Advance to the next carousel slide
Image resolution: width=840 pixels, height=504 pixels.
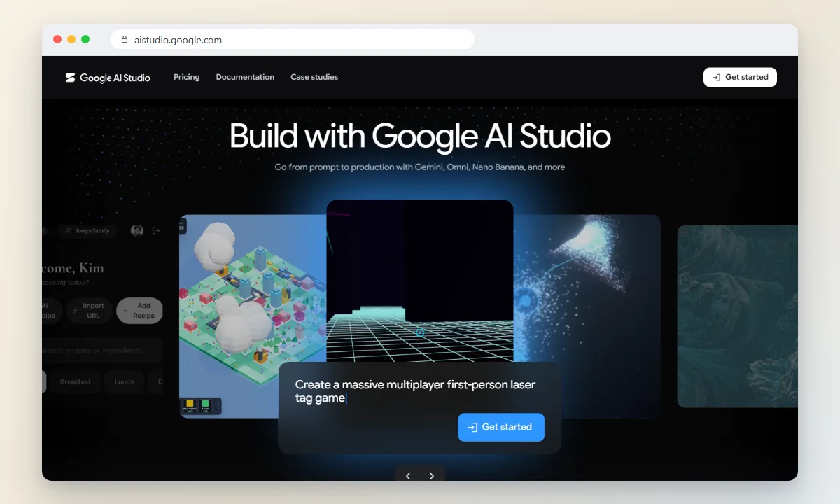[432, 476]
